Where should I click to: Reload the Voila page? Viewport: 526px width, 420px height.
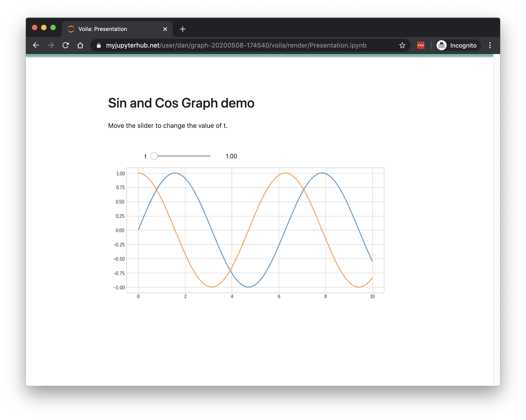(x=65, y=45)
